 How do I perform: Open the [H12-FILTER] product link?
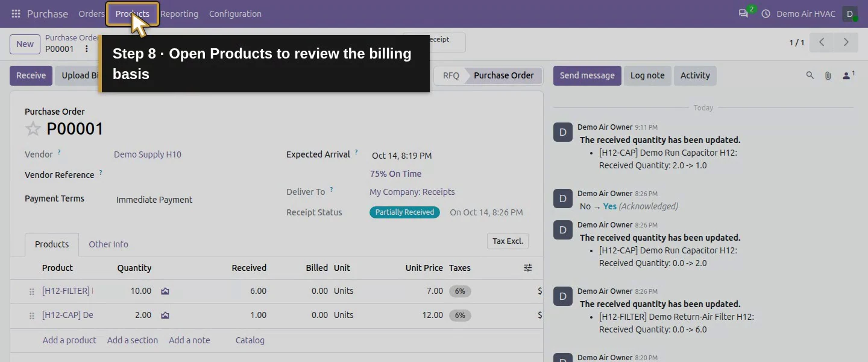(x=67, y=291)
